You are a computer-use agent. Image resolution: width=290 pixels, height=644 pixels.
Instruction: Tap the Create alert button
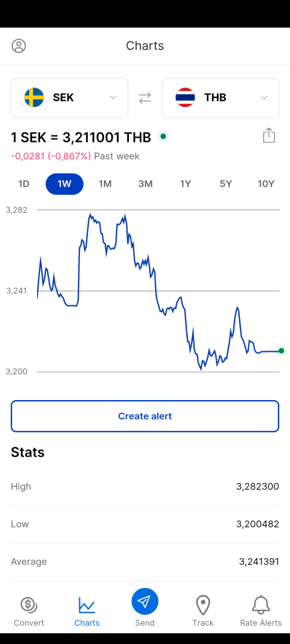point(145,416)
